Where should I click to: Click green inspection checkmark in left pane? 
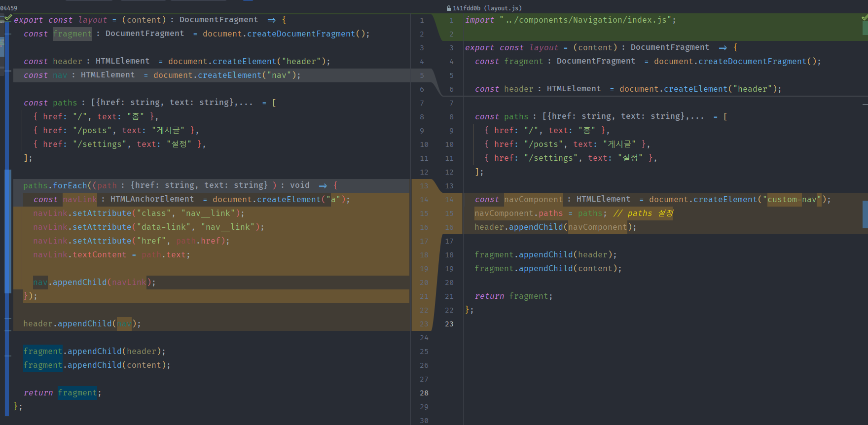8,18
